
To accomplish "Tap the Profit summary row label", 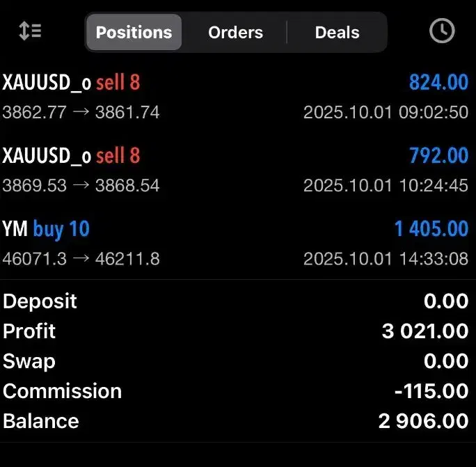I will click(29, 331).
